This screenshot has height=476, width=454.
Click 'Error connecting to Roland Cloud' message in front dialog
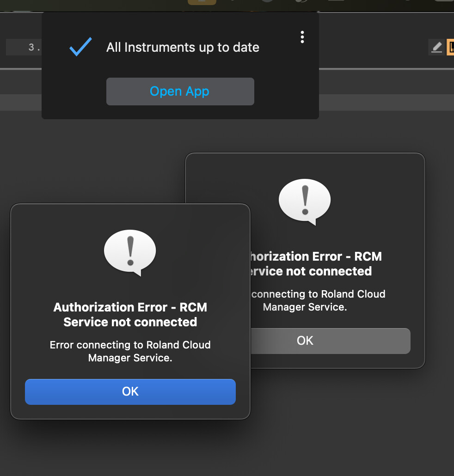coord(130,345)
